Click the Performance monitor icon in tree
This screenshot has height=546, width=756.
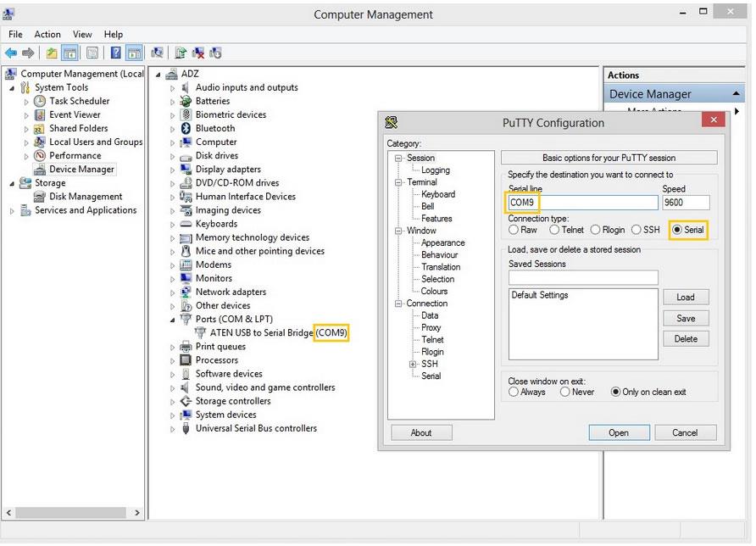pos(39,155)
